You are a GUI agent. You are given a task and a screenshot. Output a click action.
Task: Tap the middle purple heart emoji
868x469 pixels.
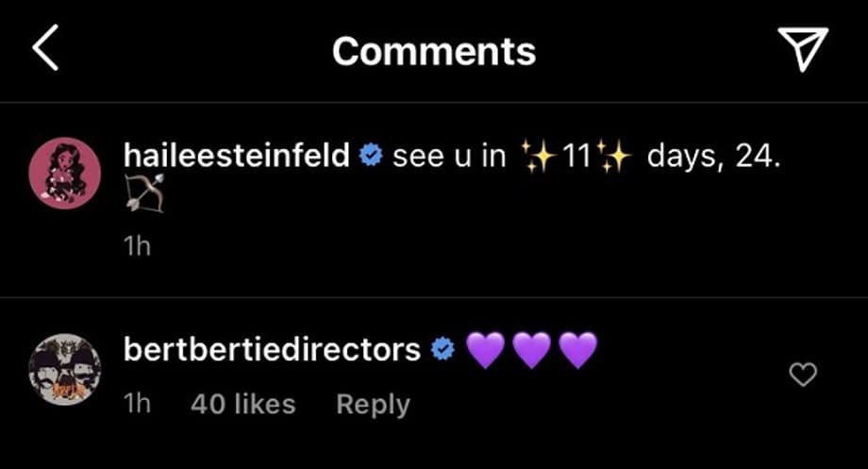coord(531,351)
